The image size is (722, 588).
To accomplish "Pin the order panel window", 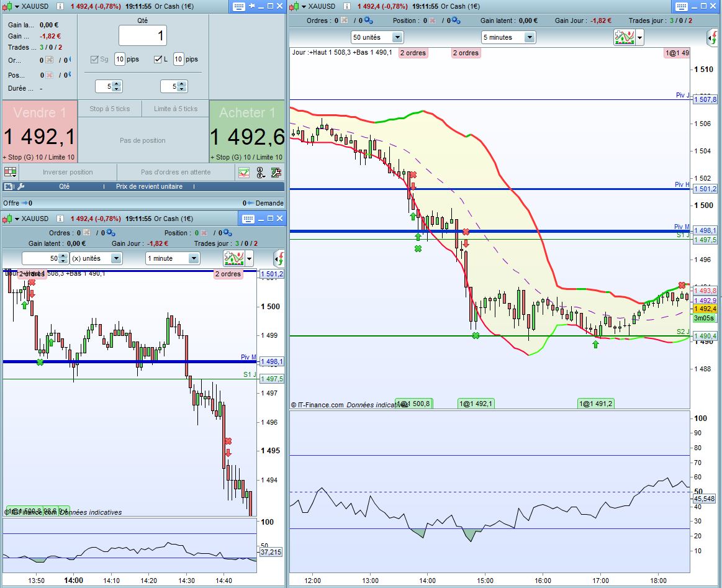I will pyautogui.click(x=252, y=6).
